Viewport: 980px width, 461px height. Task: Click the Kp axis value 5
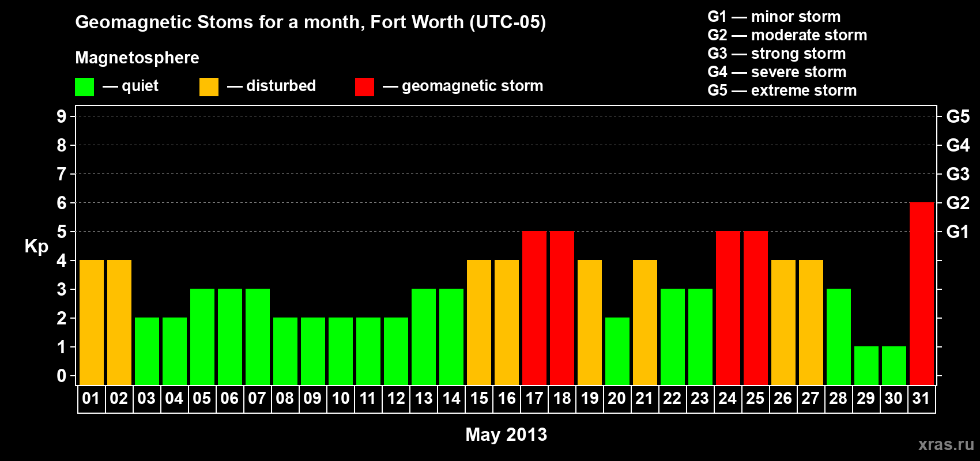[x=62, y=232]
